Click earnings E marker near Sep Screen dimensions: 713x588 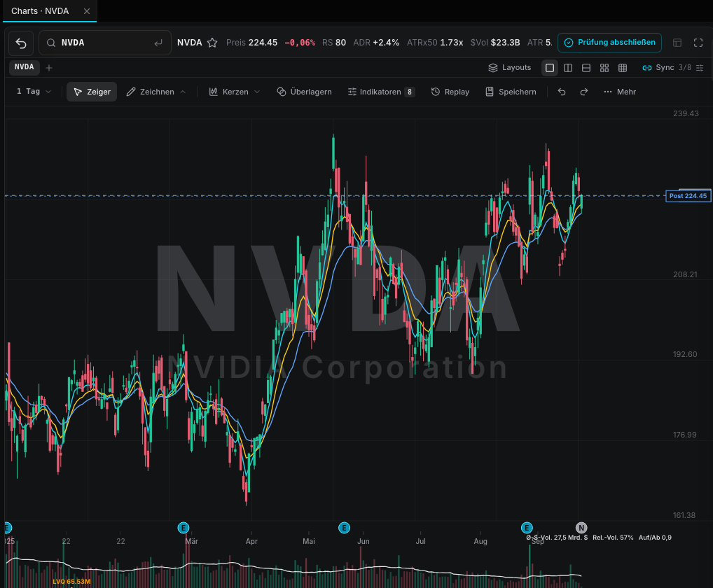tap(527, 528)
